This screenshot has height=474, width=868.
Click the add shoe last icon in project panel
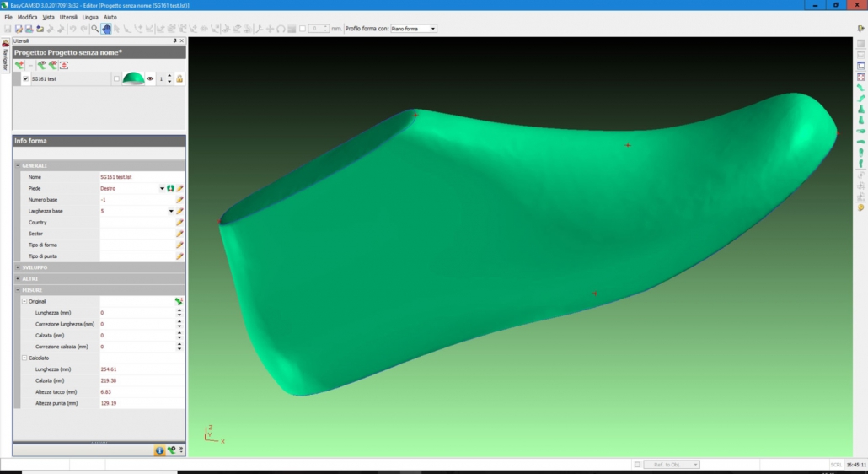pos(19,65)
